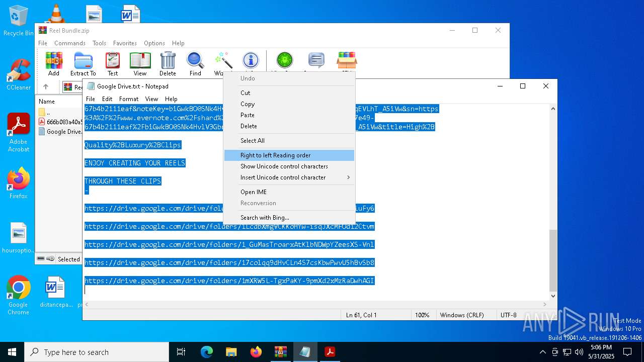The width and height of the screenshot is (644, 362).
Task: Click WinRAR icon in taskbar
Action: tap(281, 352)
